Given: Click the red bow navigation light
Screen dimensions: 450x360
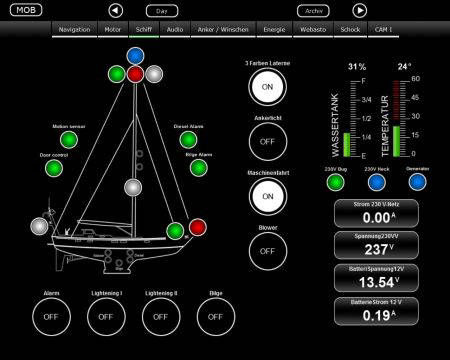Looking at the screenshot, I should (x=198, y=227).
